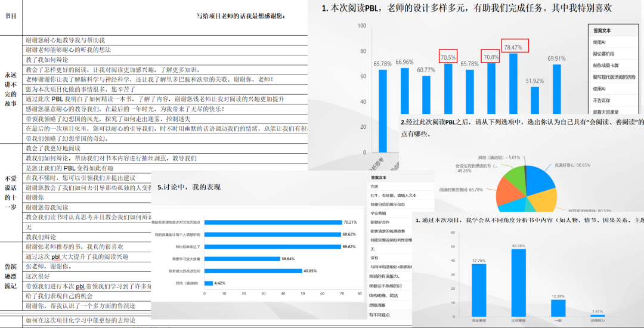
Task: Select the "60.77%" bar label
Action: [426, 70]
